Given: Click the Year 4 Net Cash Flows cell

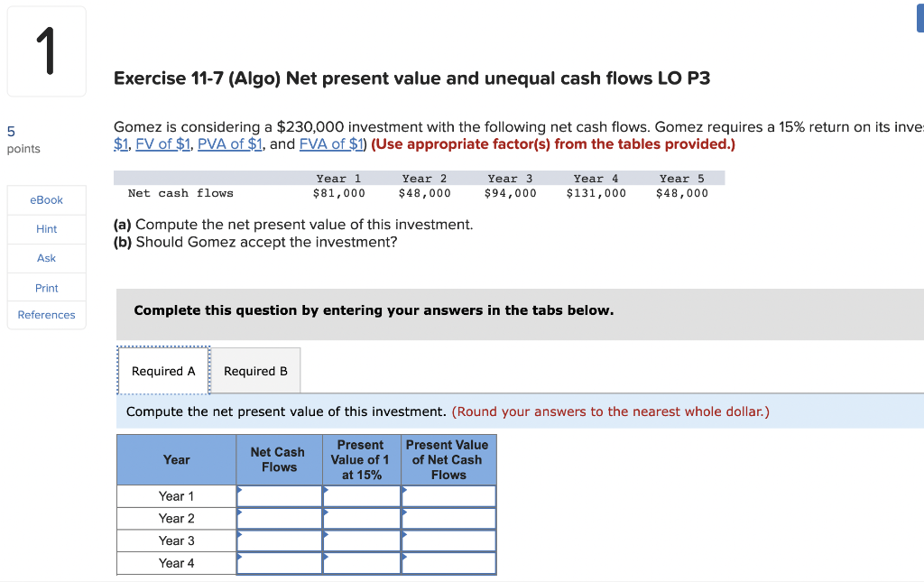Looking at the screenshot, I should pyautogui.click(x=280, y=562).
